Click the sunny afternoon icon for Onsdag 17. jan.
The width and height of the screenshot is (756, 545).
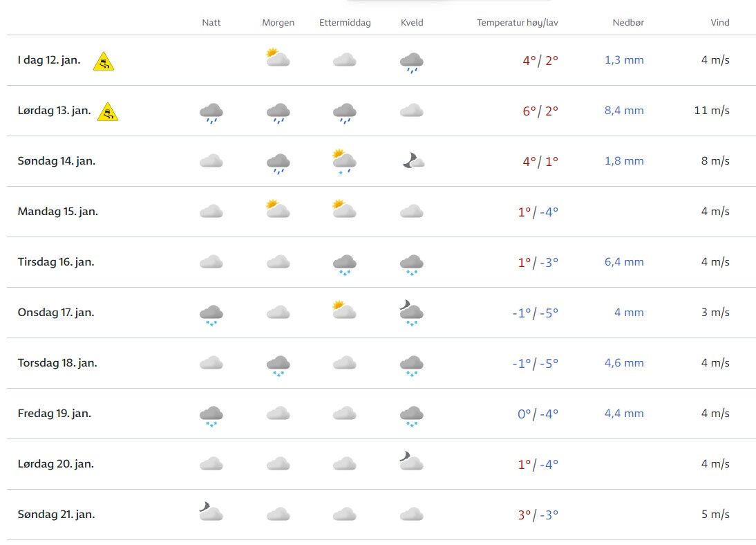click(x=343, y=310)
